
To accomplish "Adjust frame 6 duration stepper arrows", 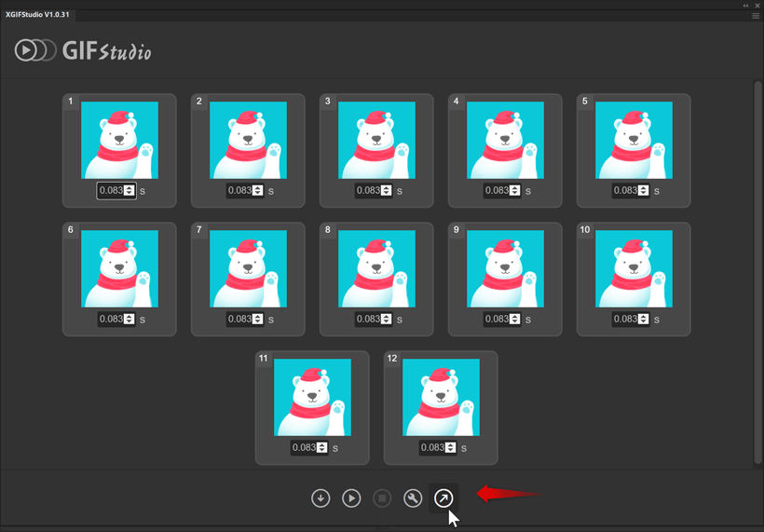I will (x=130, y=319).
